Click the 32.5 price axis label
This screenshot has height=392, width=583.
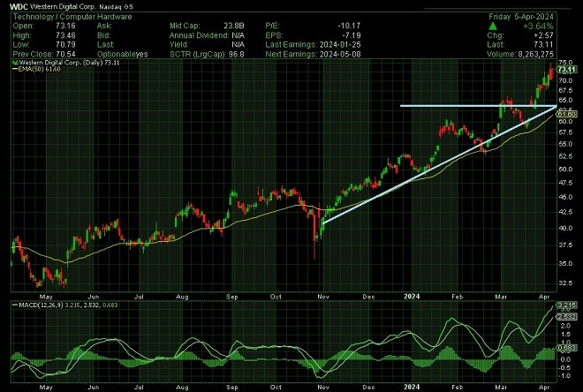click(x=565, y=283)
